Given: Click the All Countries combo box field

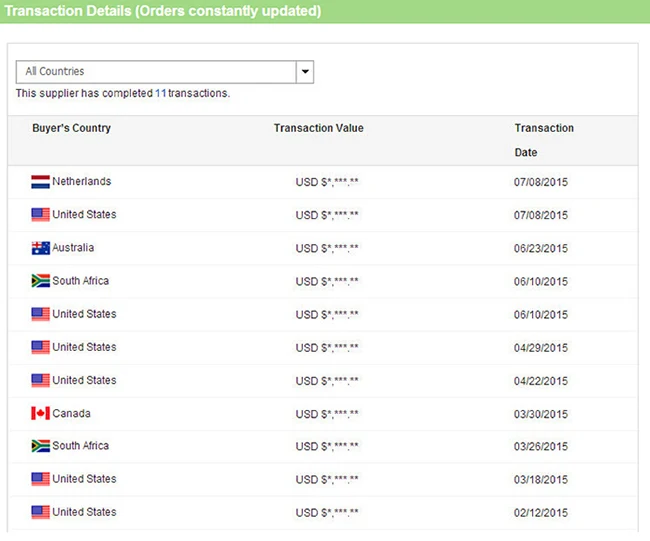Looking at the screenshot, I should coord(165,72).
